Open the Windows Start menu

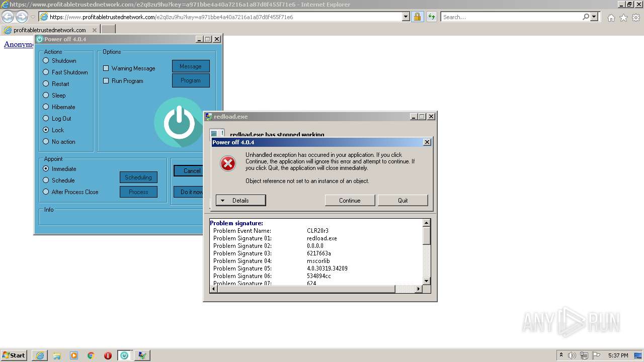coord(14,355)
